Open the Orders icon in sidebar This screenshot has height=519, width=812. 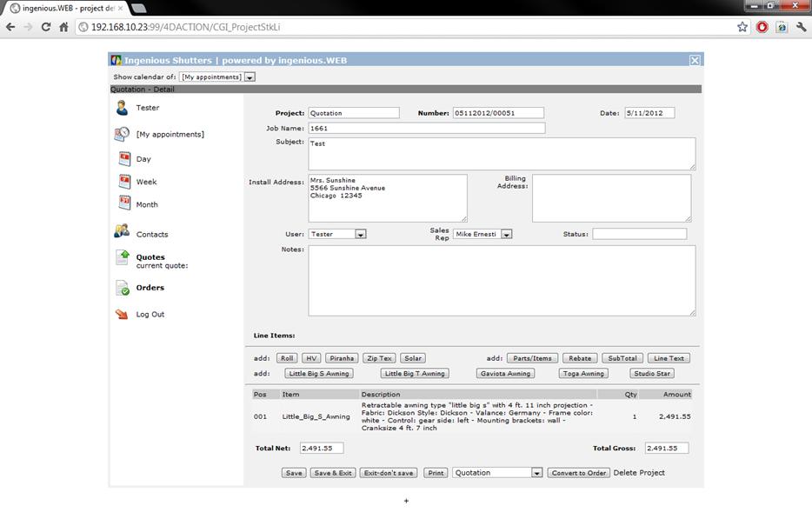[x=123, y=289]
